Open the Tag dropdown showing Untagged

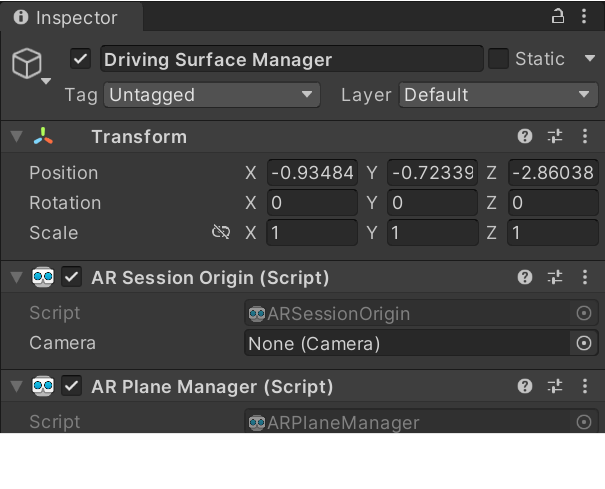(x=211, y=95)
